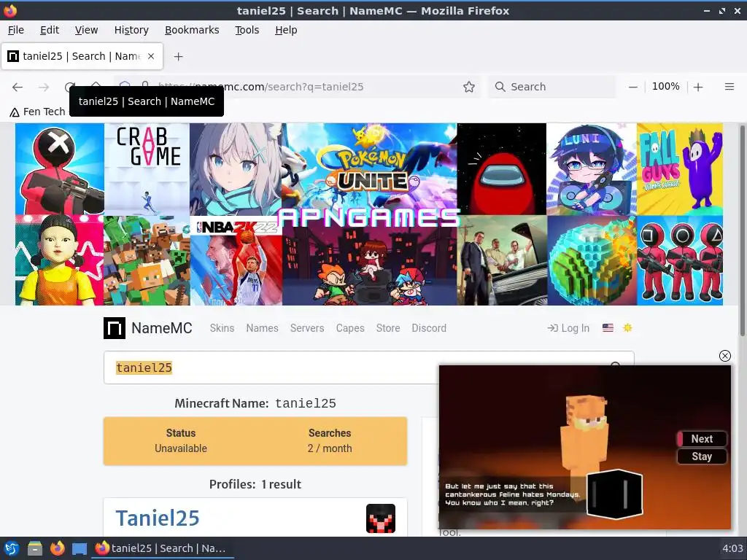Click the browser Search box
Image resolution: width=747 pixels, height=560 pixels.
[x=551, y=87]
